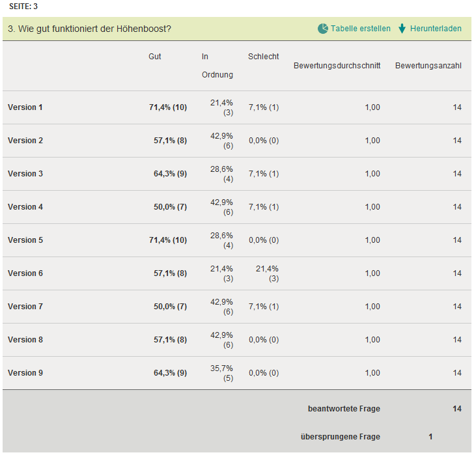Select the Version 1 row label

pos(25,107)
